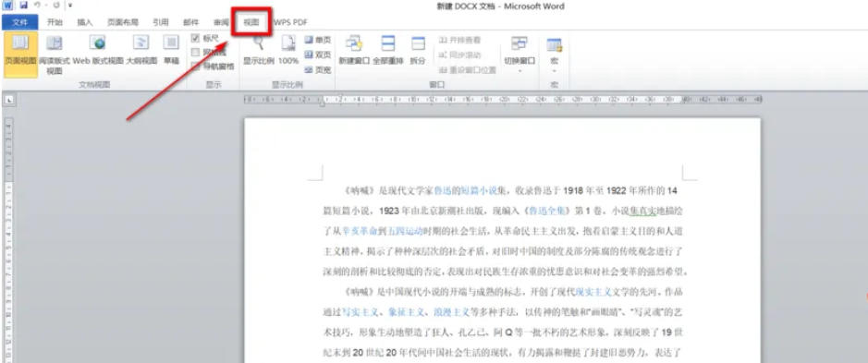Open the Customize Quick Access Toolbar dropdown

[x=70, y=6]
